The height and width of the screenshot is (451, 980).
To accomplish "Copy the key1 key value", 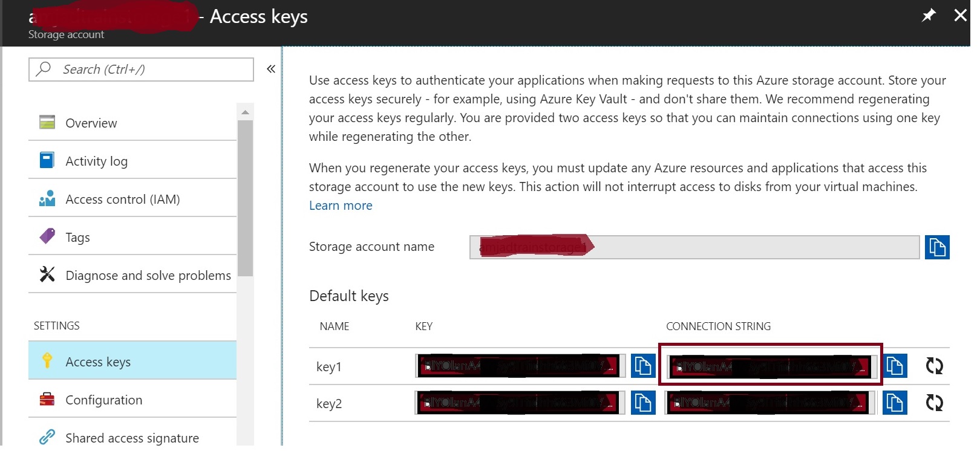I will point(643,366).
